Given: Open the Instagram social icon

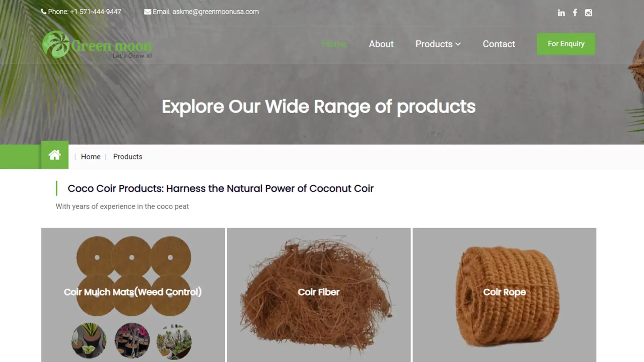Looking at the screenshot, I should point(588,13).
